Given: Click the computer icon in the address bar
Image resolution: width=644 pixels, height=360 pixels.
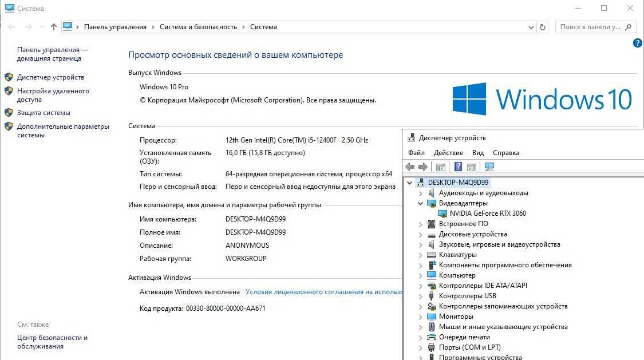Looking at the screenshot, I should click(68, 27).
